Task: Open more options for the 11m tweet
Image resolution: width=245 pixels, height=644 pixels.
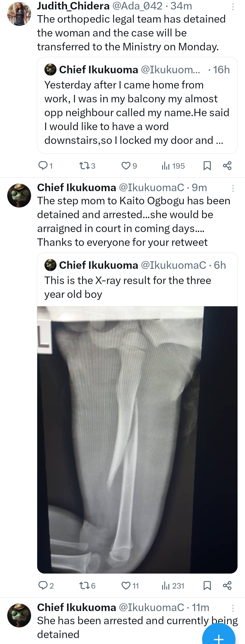Action: [x=233, y=608]
